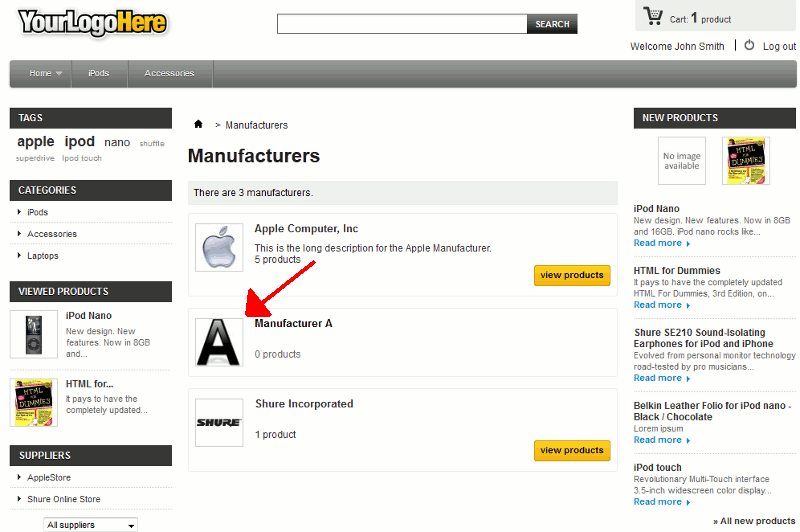Screen dimensions: 800x532
Task: View products for Shure Incorporated
Action: click(572, 450)
